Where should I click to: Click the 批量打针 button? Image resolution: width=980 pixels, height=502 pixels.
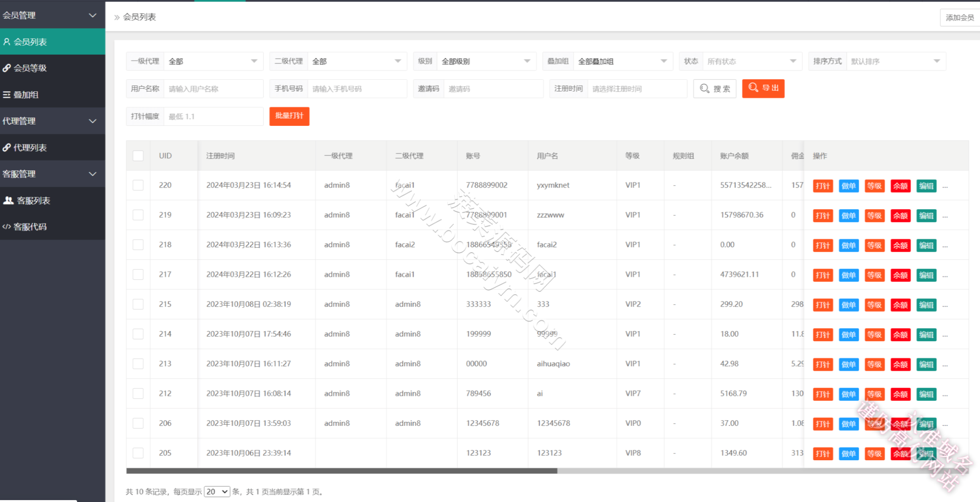(x=289, y=116)
